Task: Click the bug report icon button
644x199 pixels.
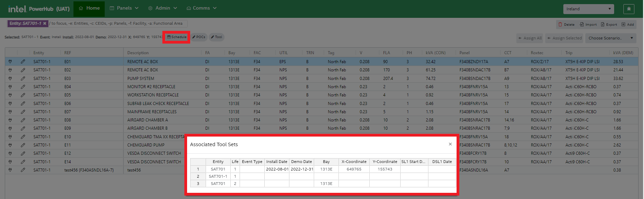Action: (x=629, y=9)
